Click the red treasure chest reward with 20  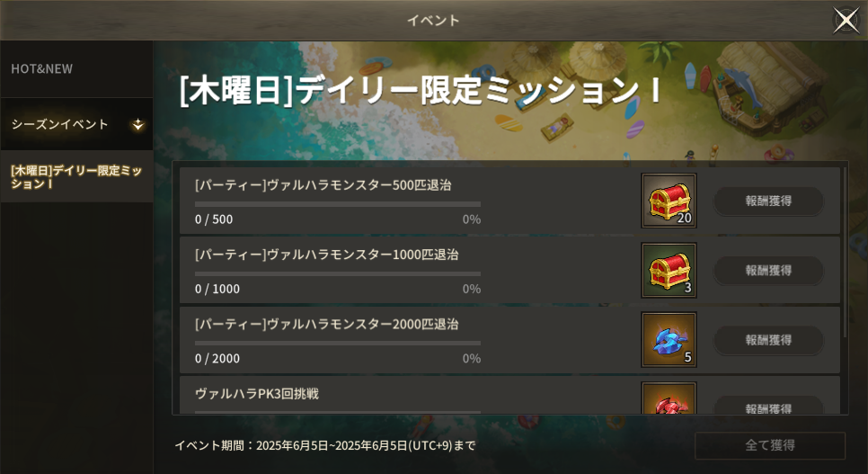(x=669, y=201)
